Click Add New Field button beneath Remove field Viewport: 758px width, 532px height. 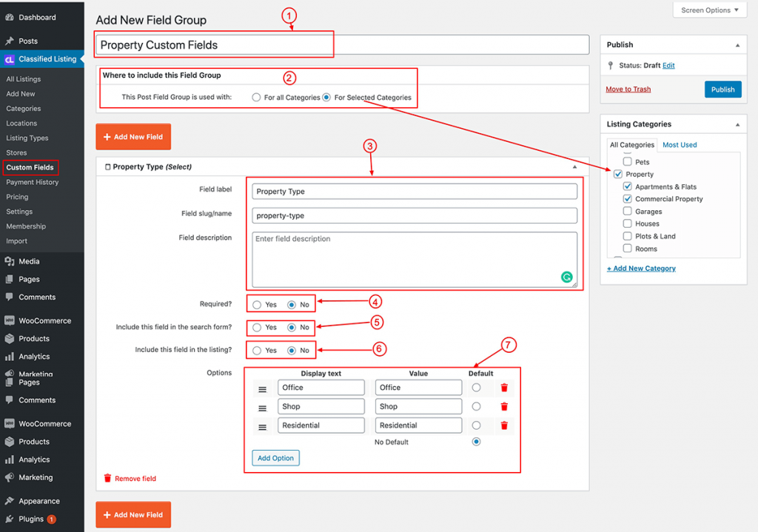click(133, 514)
